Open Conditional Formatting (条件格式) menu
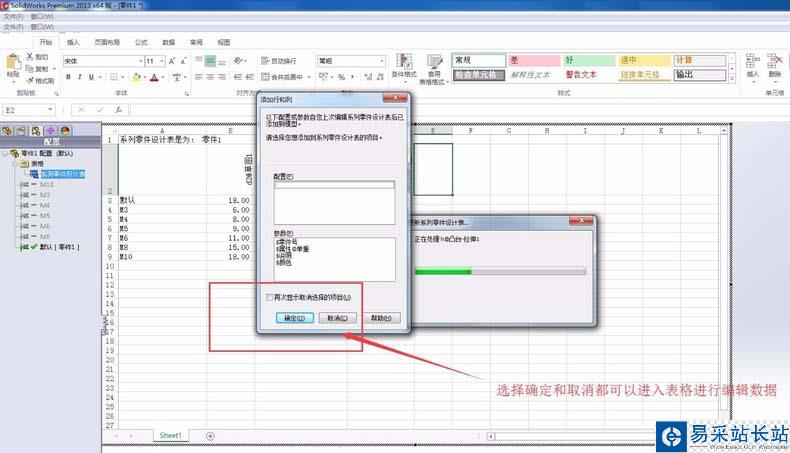Screen dimensions: 790x453 click(x=404, y=68)
